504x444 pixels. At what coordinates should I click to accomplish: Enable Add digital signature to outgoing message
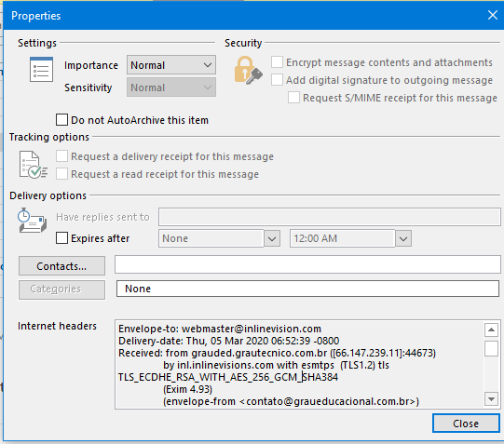[277, 80]
